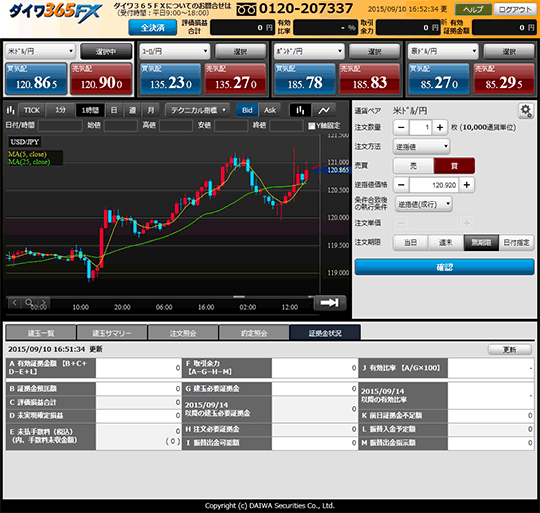Click the 日付/時間 readout field
Screen dimensions: 540x513
[60, 126]
